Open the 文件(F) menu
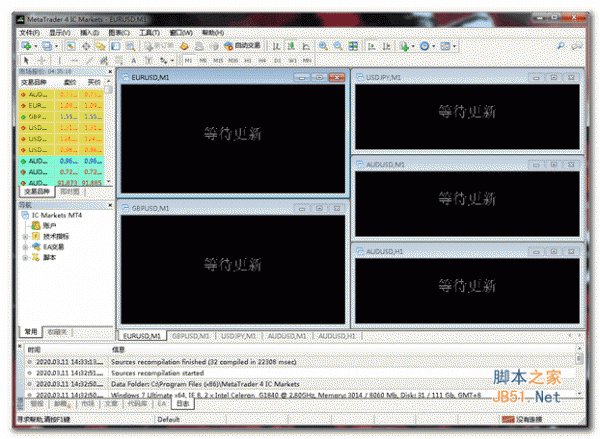The height and width of the screenshot is (439, 600). (x=30, y=33)
